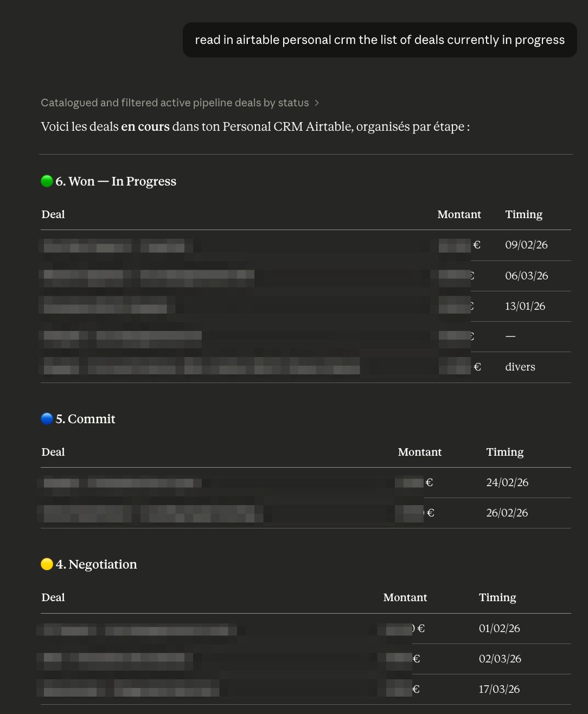This screenshot has width=588, height=714.
Task: Click the "5. Commit" section heading
Action: (85, 419)
